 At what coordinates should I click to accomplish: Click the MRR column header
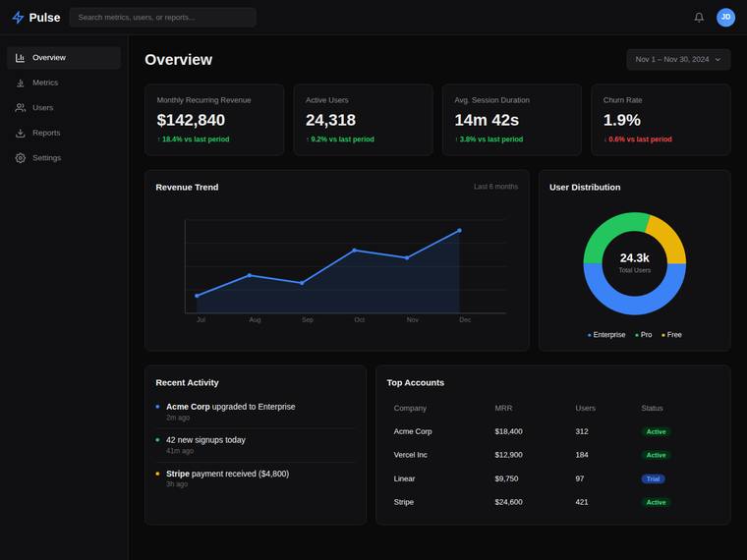503,408
